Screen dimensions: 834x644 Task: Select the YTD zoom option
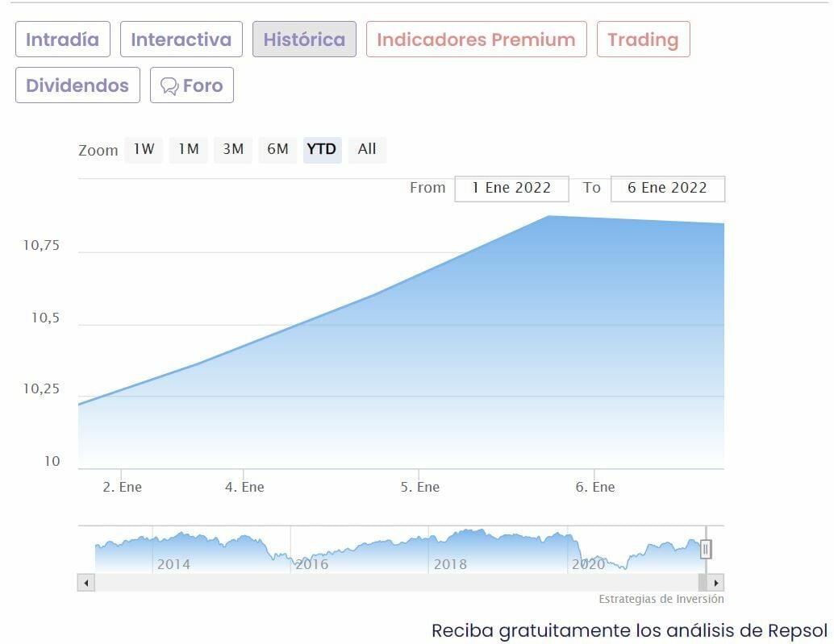click(322, 149)
